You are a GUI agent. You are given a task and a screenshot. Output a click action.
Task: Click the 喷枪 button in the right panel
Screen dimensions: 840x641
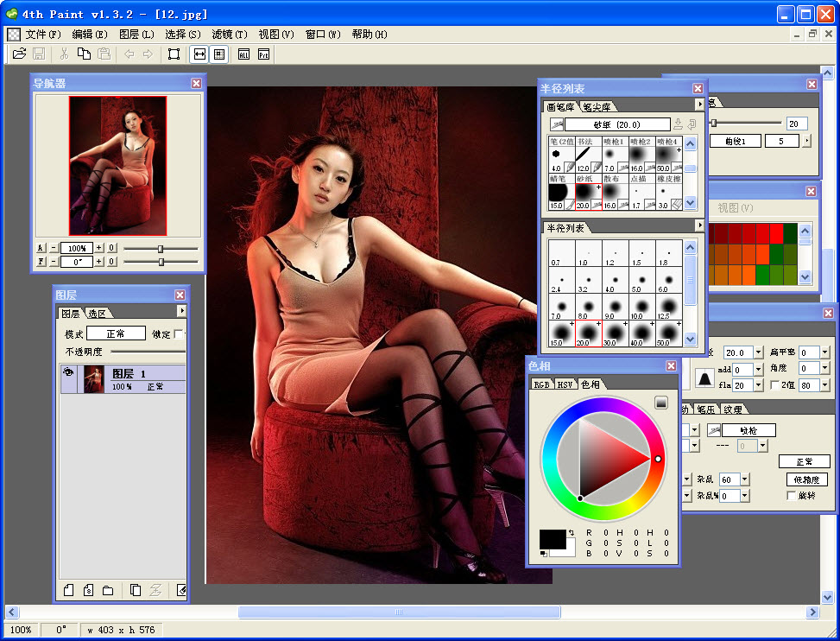coord(748,430)
